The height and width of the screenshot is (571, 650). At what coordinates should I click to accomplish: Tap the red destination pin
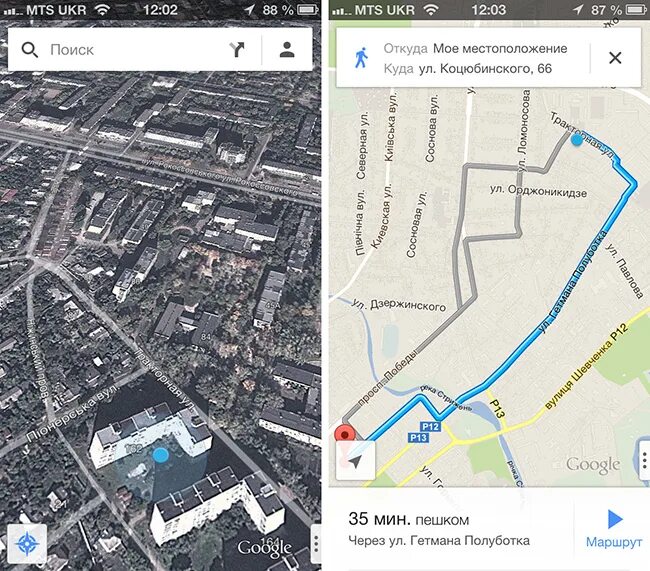click(x=345, y=433)
